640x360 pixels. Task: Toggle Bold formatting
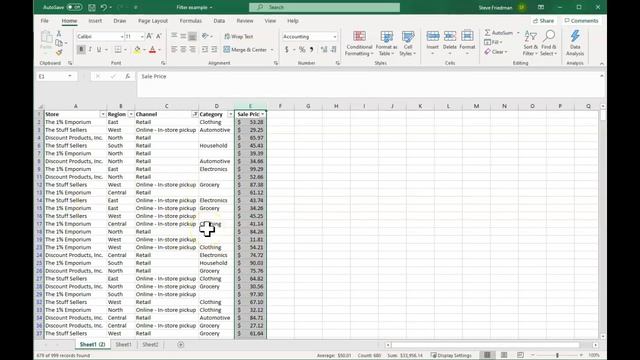coord(81,49)
